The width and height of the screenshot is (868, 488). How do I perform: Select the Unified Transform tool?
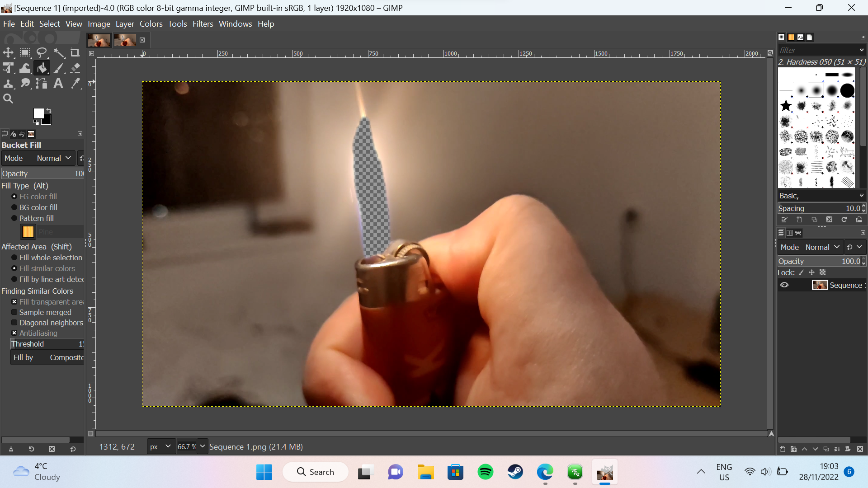click(x=8, y=68)
